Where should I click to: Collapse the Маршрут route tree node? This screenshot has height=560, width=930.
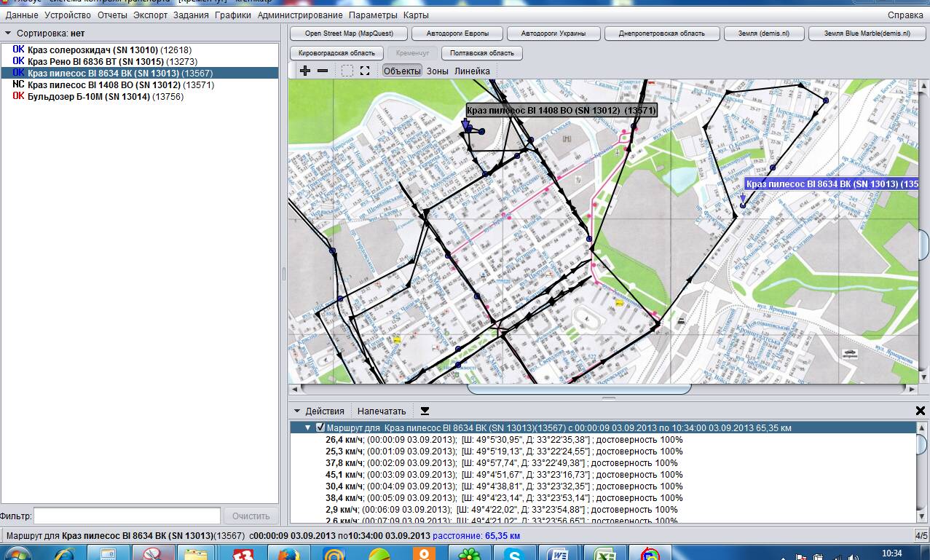pyautogui.click(x=308, y=428)
